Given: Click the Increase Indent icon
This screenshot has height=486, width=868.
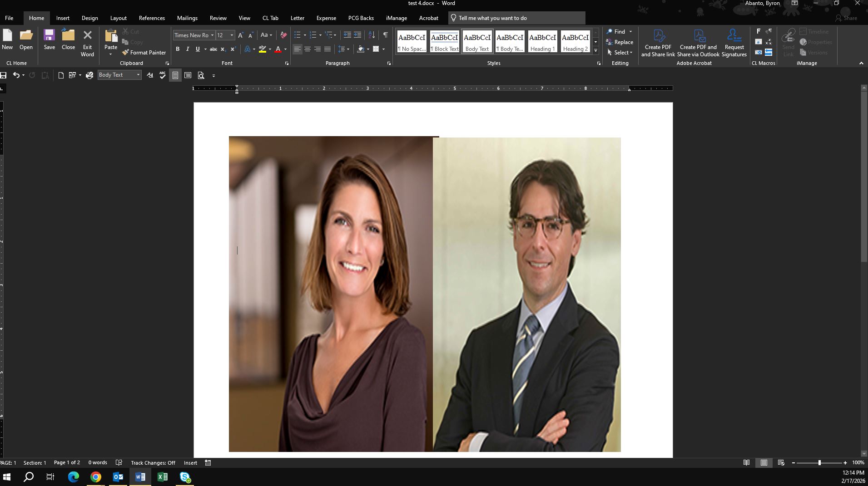Looking at the screenshot, I should click(x=357, y=35).
